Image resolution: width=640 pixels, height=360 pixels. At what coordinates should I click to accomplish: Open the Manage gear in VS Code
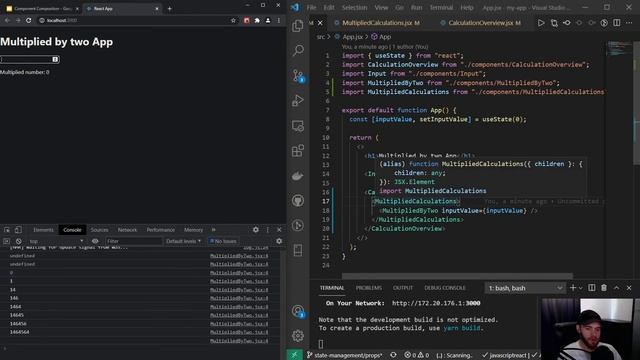coord(298,336)
